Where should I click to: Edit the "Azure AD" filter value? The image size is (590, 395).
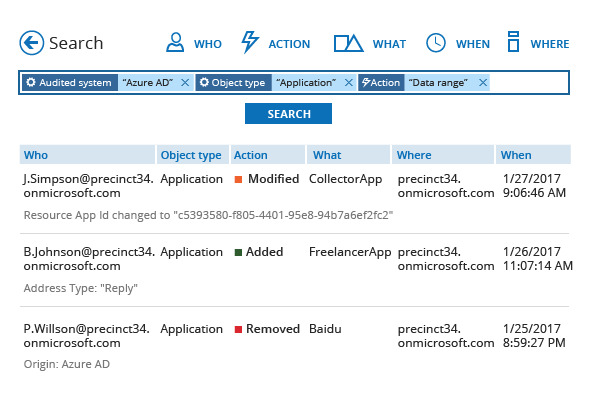(x=148, y=82)
